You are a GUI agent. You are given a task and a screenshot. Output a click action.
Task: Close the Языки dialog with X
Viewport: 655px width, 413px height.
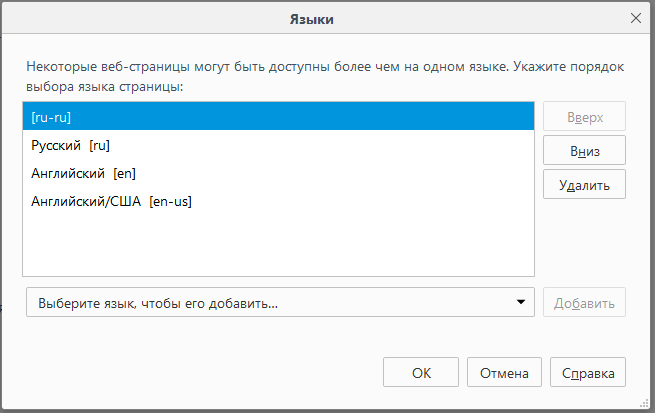[635, 18]
